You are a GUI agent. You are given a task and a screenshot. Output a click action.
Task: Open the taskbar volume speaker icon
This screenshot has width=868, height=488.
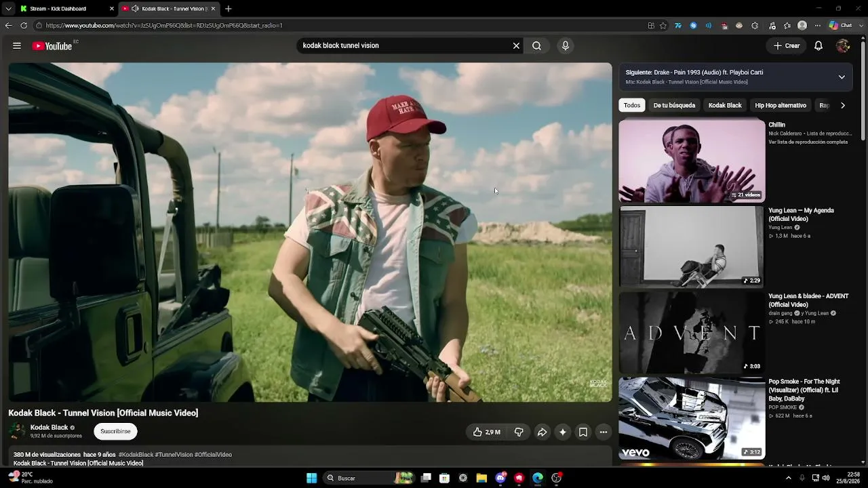[x=825, y=478]
